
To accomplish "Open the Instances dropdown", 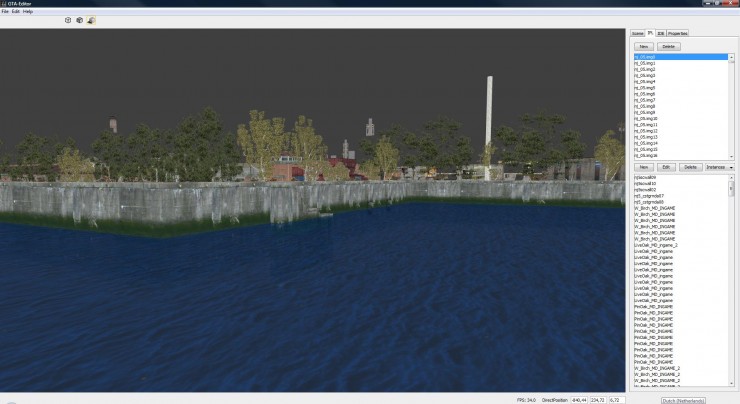I will [719, 167].
